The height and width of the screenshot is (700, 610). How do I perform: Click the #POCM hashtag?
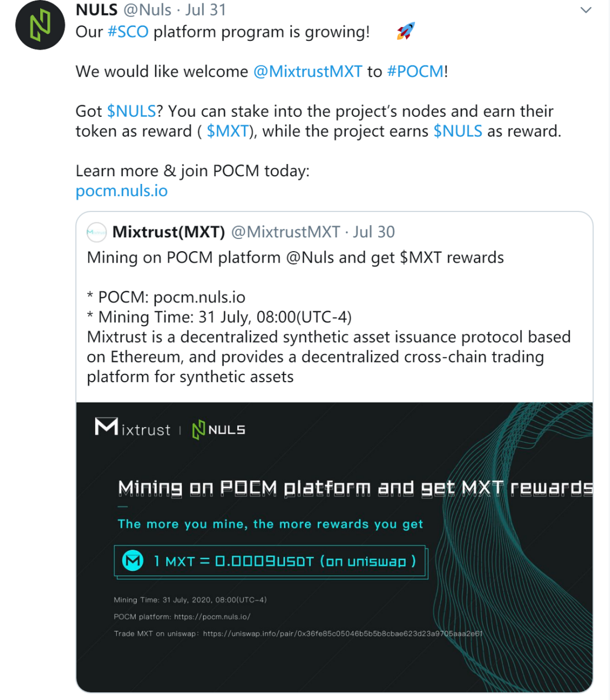pyautogui.click(x=415, y=72)
